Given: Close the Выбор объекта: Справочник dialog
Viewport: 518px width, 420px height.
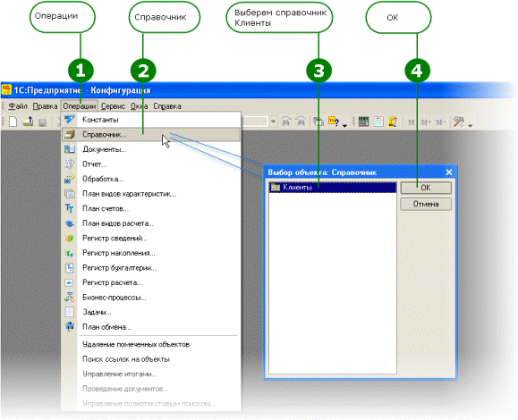Looking at the screenshot, I should pos(448,172).
